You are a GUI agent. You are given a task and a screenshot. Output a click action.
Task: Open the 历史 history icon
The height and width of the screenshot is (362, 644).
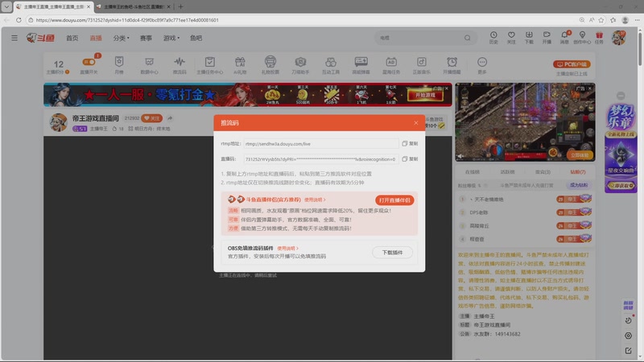pyautogui.click(x=493, y=37)
